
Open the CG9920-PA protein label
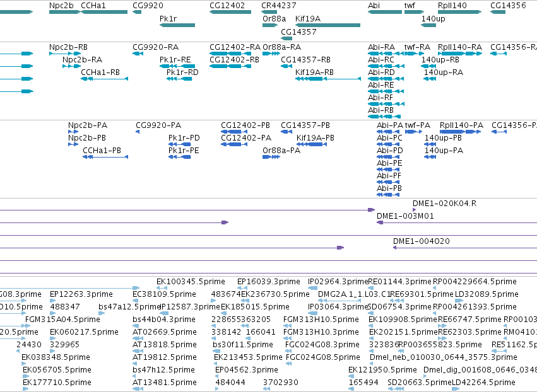point(158,125)
